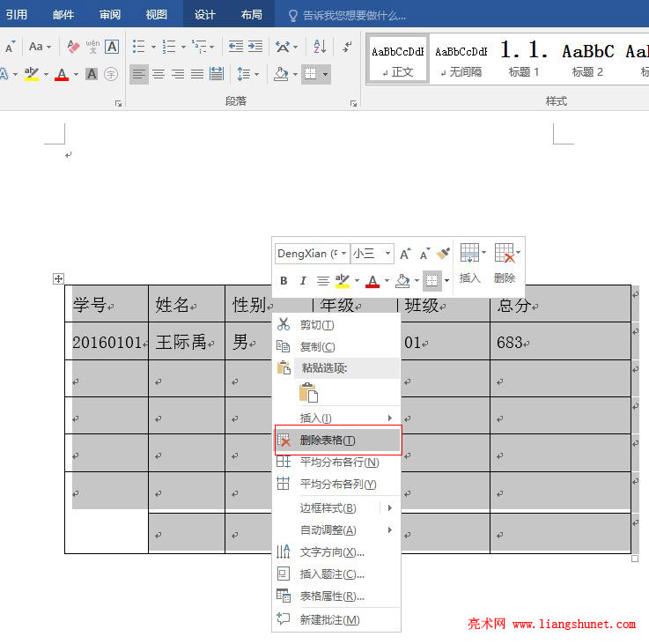Viewport: 649px width, 644px height.
Task: Switch to the 邮件 tab
Action: point(63,15)
